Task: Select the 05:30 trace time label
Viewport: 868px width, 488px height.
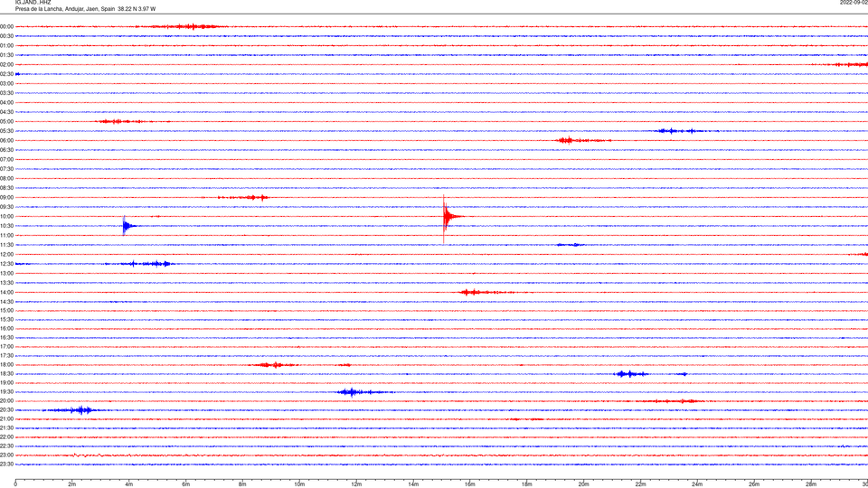Action: click(6, 131)
